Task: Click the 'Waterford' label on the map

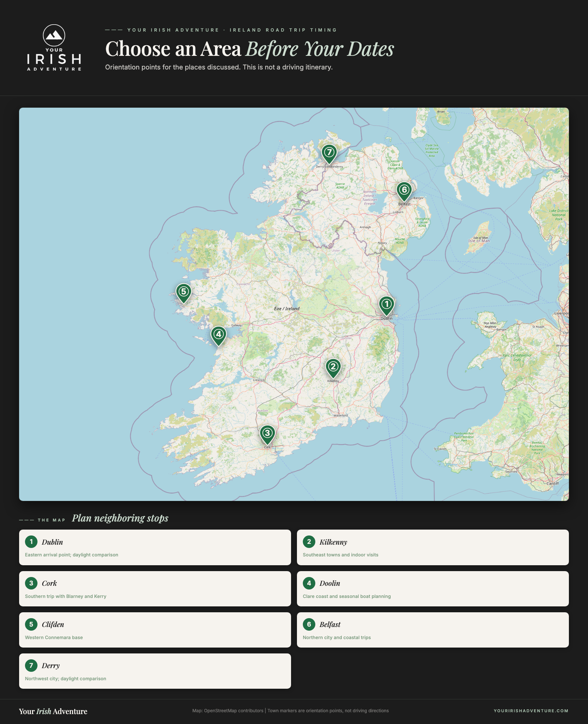Action: 340,415
